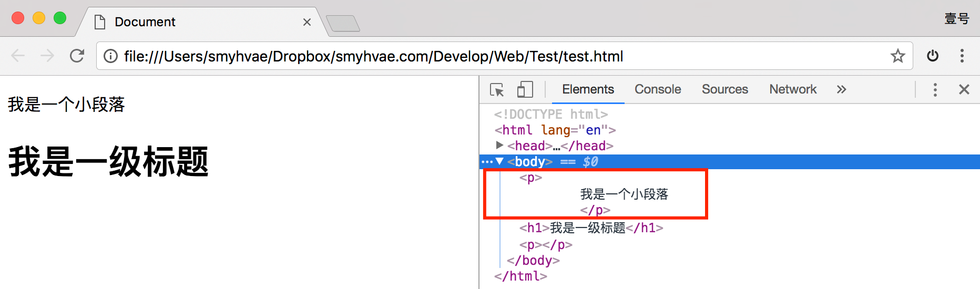The height and width of the screenshot is (289, 980).
Task: Switch to the Sources tab
Action: click(x=724, y=89)
